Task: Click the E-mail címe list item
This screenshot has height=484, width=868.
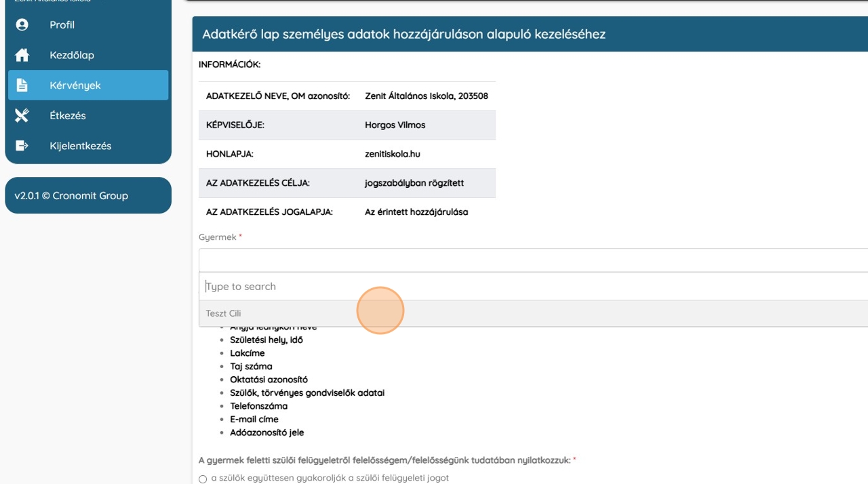Action: (x=254, y=419)
